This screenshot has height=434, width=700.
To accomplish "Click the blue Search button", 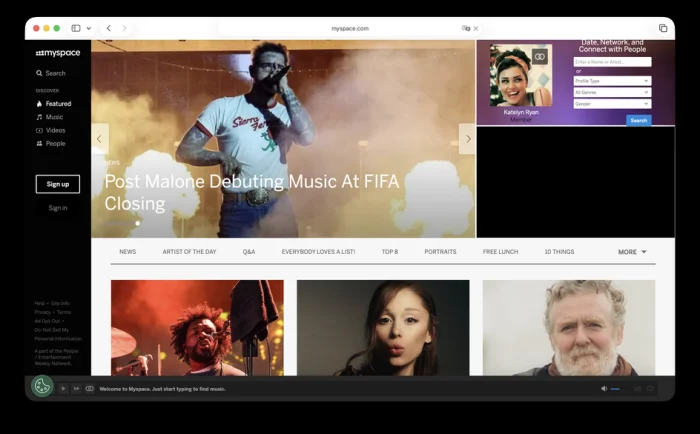I will coord(638,121).
